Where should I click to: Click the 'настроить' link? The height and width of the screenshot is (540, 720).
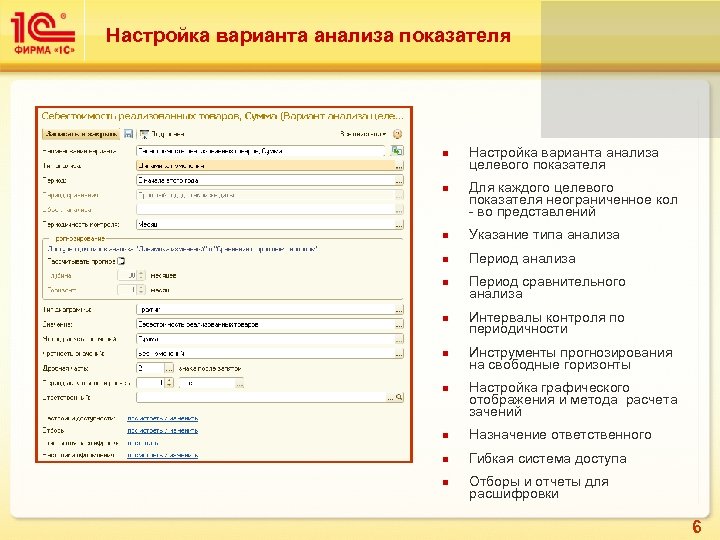143,443
